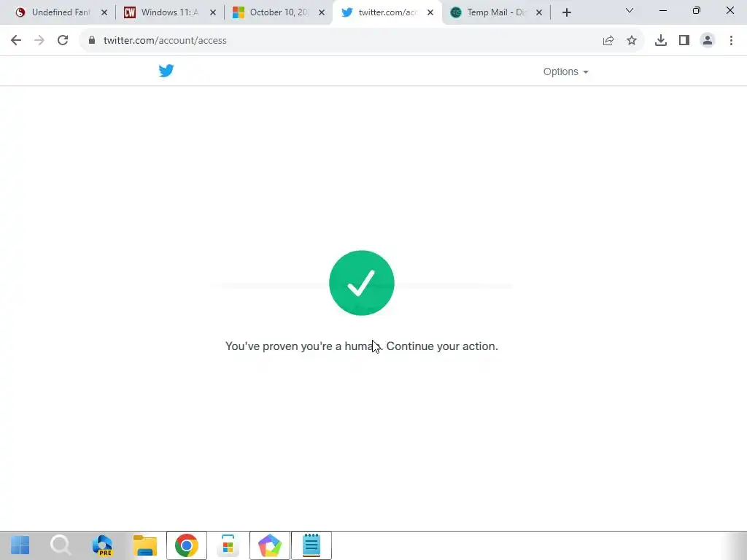Open File Explorer from taskbar

click(x=145, y=545)
